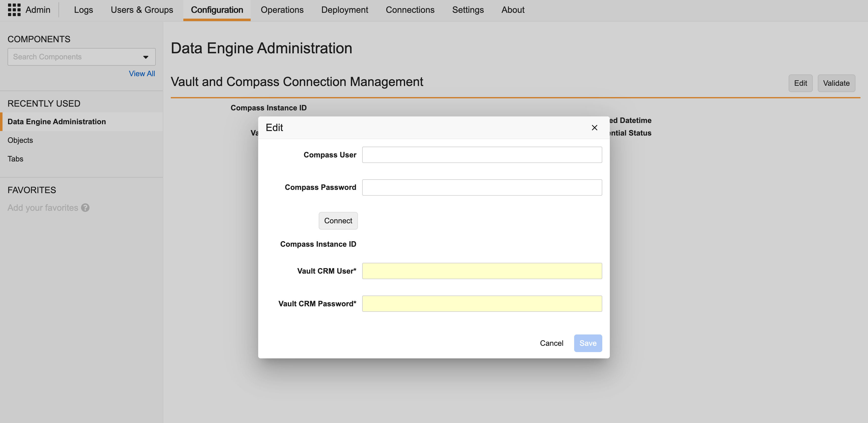Click the About tab
The image size is (868, 423).
pos(513,10)
